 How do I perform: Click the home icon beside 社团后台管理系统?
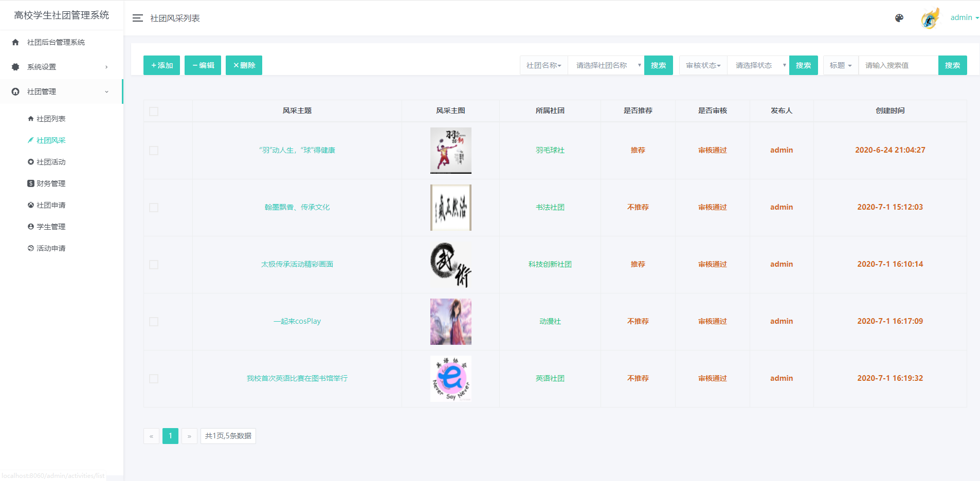pyautogui.click(x=15, y=42)
